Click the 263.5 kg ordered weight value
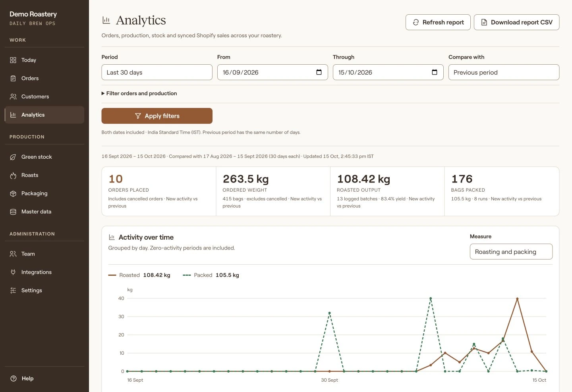 pyautogui.click(x=245, y=179)
